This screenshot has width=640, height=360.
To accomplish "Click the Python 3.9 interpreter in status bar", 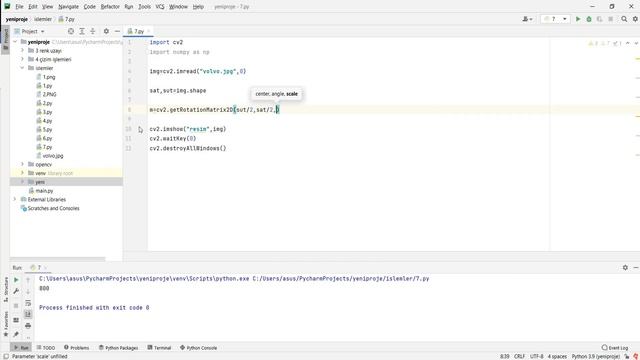I will [596, 356].
